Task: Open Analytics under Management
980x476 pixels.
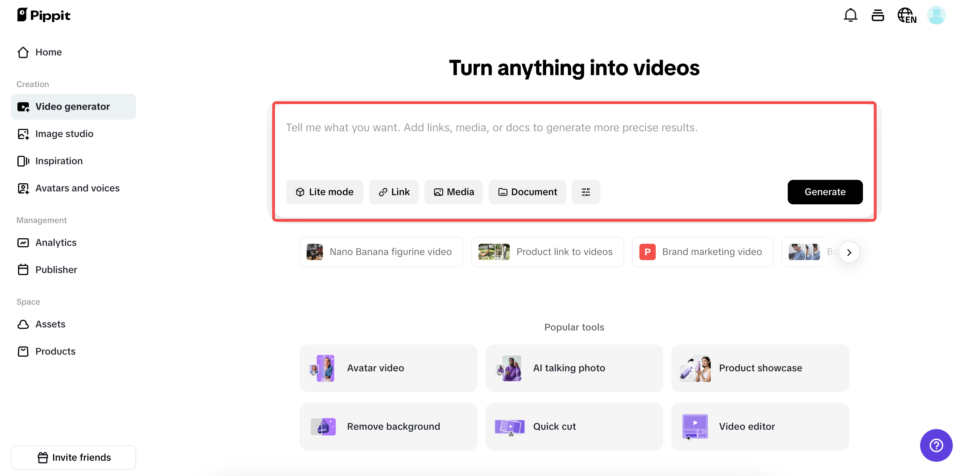Action: pyautogui.click(x=56, y=242)
